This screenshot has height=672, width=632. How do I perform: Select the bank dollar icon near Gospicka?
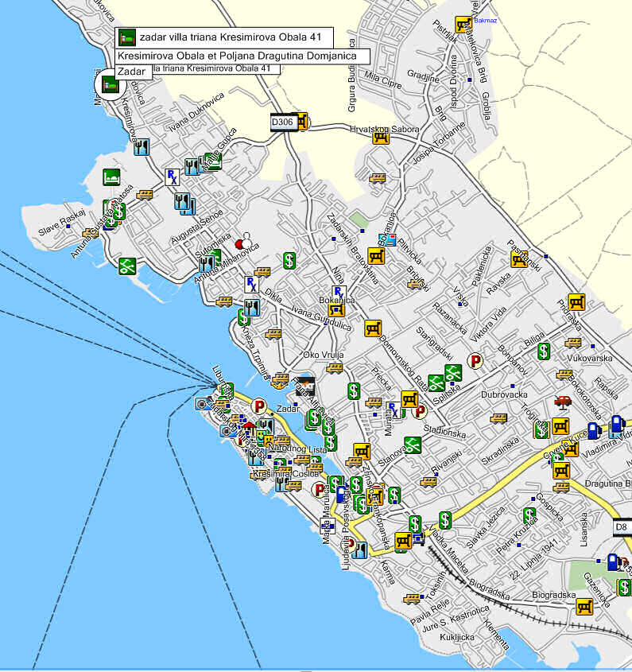click(x=529, y=516)
